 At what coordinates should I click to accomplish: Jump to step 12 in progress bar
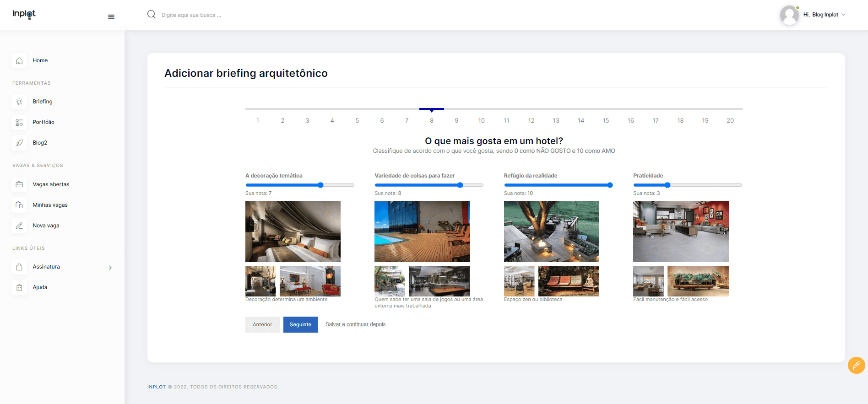531,121
